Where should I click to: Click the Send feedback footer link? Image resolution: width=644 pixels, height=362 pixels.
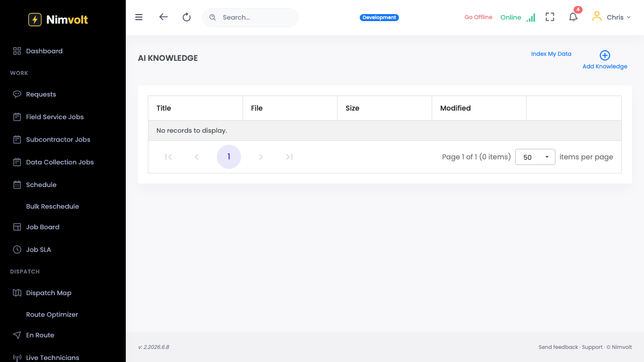pos(558,347)
